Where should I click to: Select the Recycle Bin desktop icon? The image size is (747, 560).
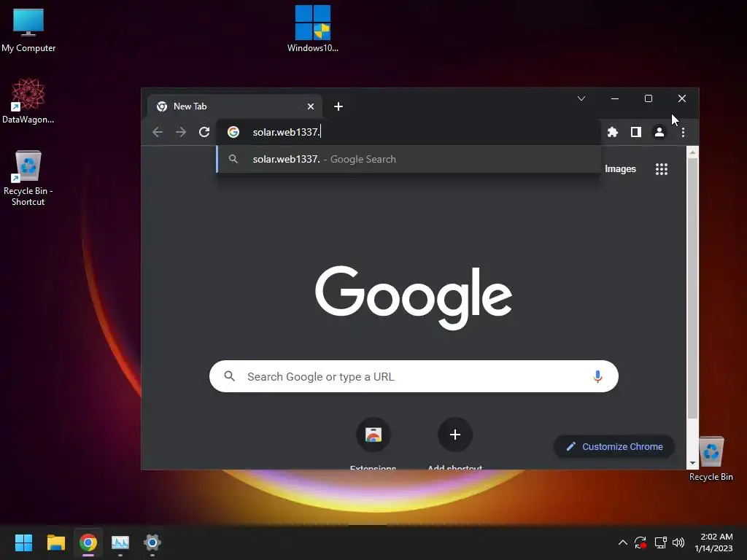(x=711, y=459)
